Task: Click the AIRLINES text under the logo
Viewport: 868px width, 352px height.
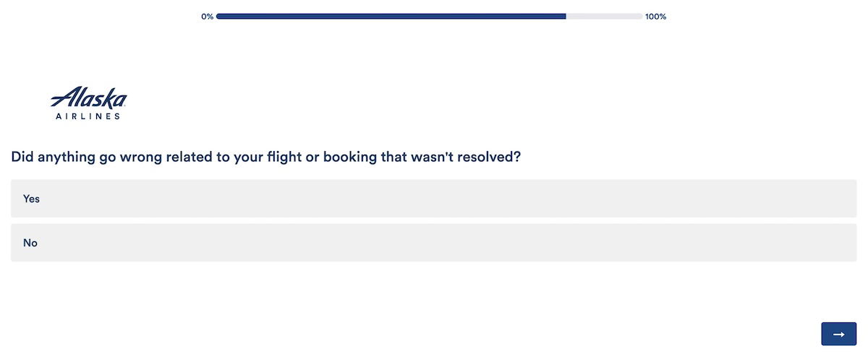Action: click(88, 116)
